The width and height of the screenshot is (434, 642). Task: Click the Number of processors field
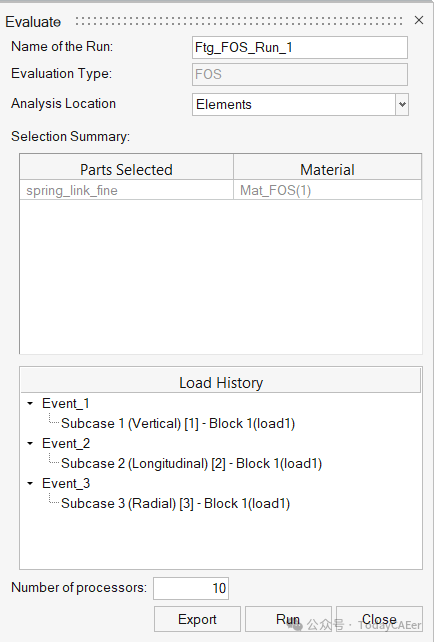click(x=191, y=588)
